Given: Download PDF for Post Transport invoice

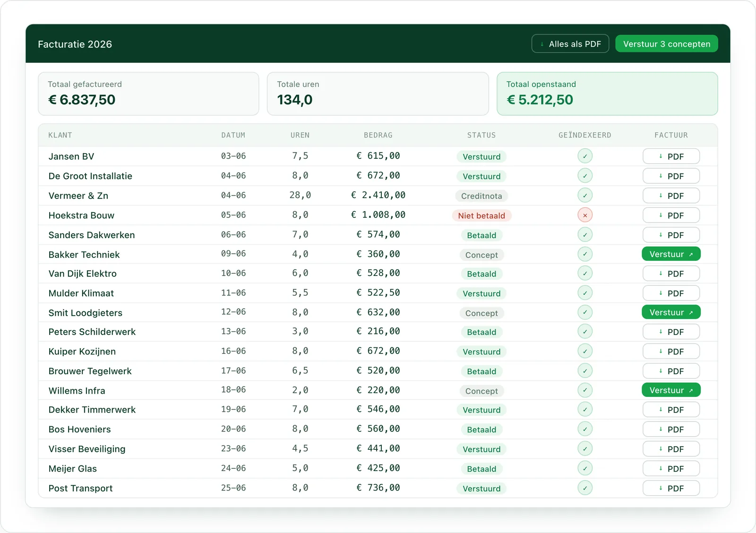Looking at the screenshot, I should [x=671, y=488].
